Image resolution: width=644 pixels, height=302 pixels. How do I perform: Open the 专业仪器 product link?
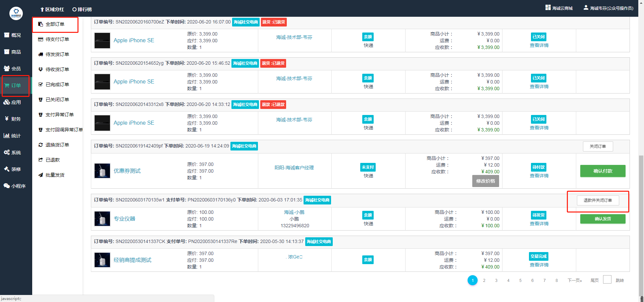coord(124,219)
